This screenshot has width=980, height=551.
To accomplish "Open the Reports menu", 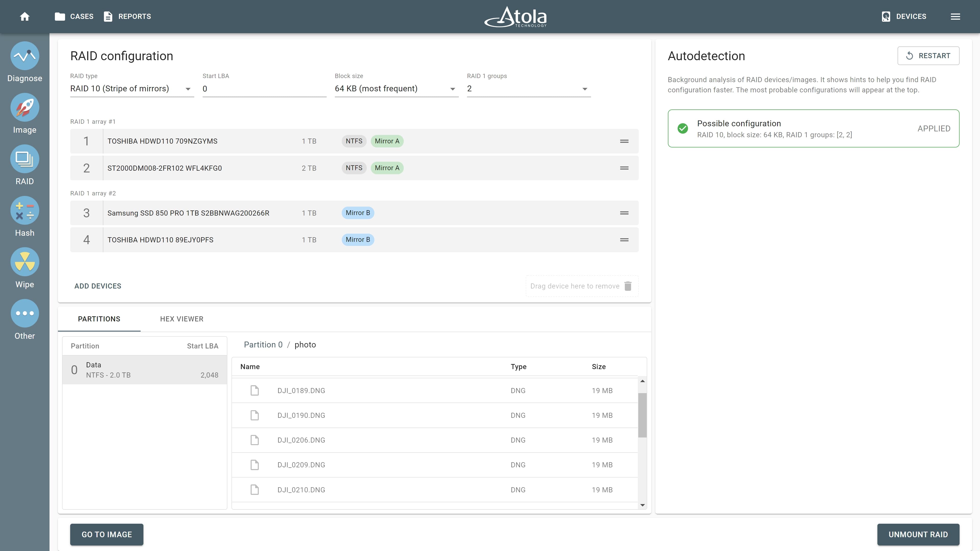I will [127, 16].
